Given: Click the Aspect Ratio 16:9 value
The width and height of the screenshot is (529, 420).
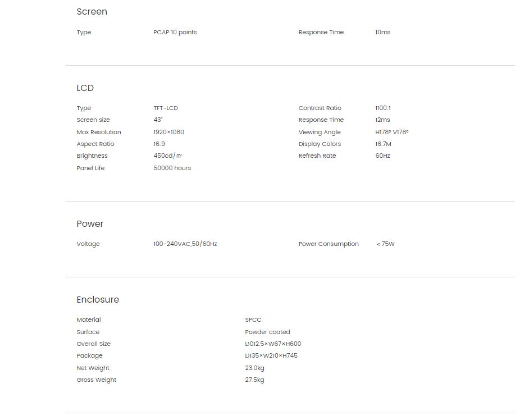Looking at the screenshot, I should [159, 144].
